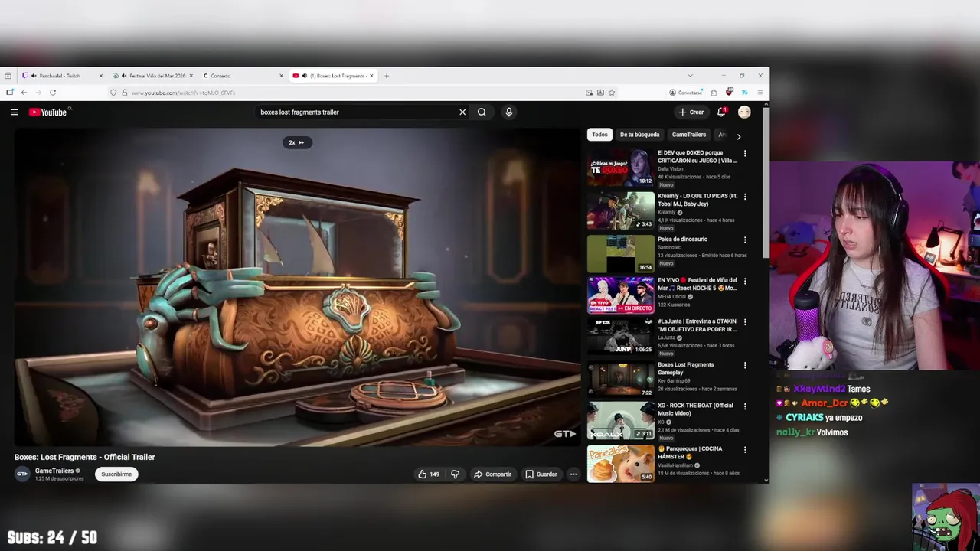Image resolution: width=980 pixels, height=551 pixels.
Task: Open Pelea de dinosaurio video thumbnail
Action: pyautogui.click(x=621, y=253)
